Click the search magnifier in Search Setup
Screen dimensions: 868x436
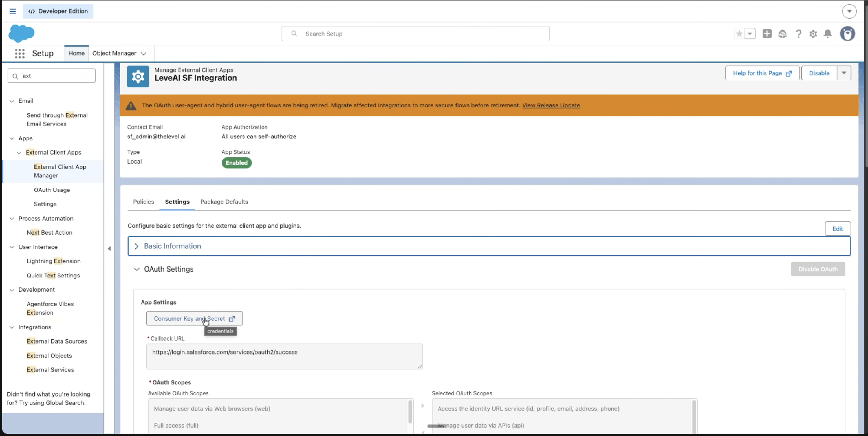[x=294, y=34]
